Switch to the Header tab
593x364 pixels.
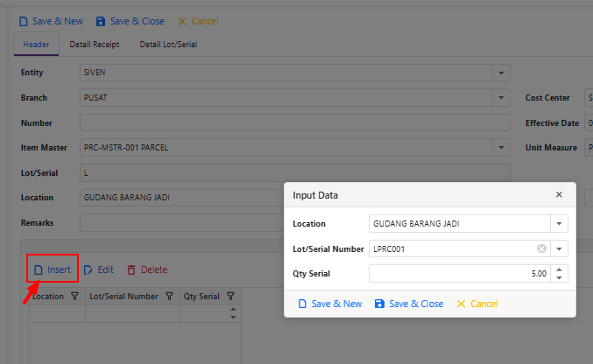pyautogui.click(x=36, y=45)
